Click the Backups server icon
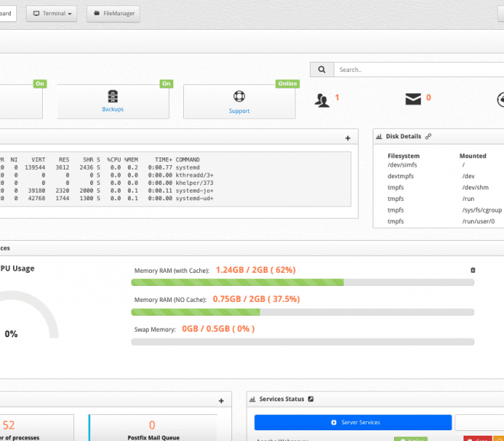The height and width of the screenshot is (441, 504). [113, 96]
